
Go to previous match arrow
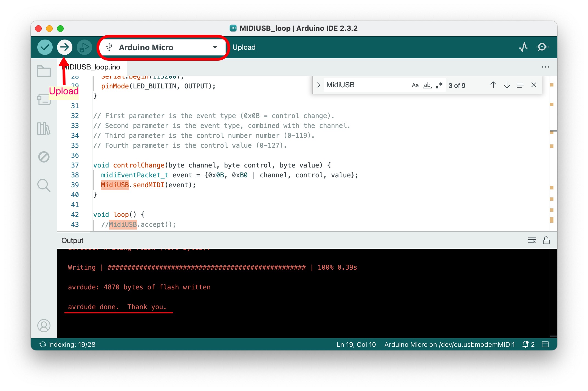coord(493,85)
